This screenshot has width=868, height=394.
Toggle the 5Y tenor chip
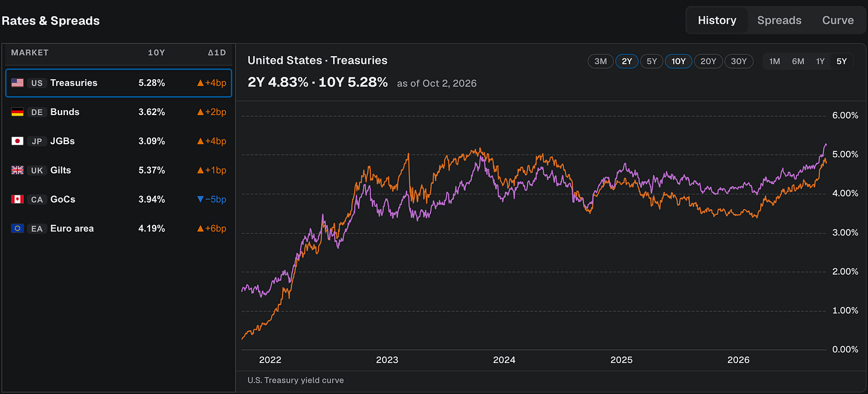tap(652, 61)
